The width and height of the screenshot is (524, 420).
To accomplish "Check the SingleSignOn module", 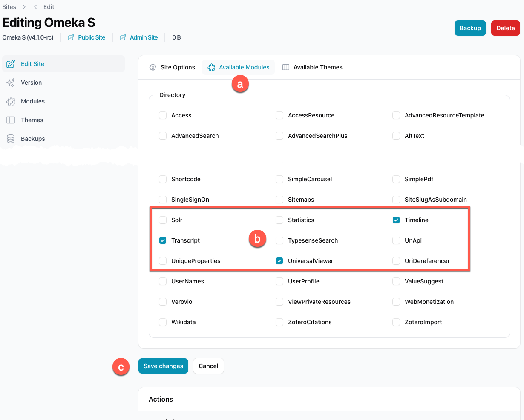I will [x=163, y=200].
